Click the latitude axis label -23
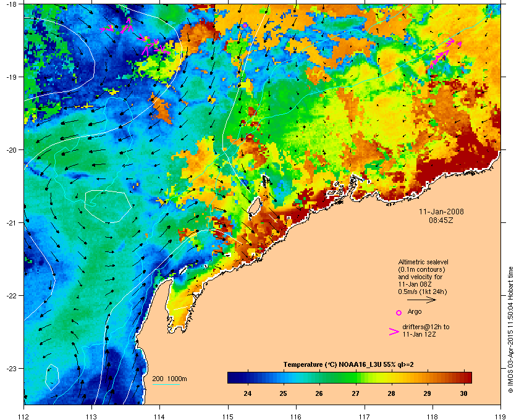Viewport: 519px width, 420px height. coord(11,368)
